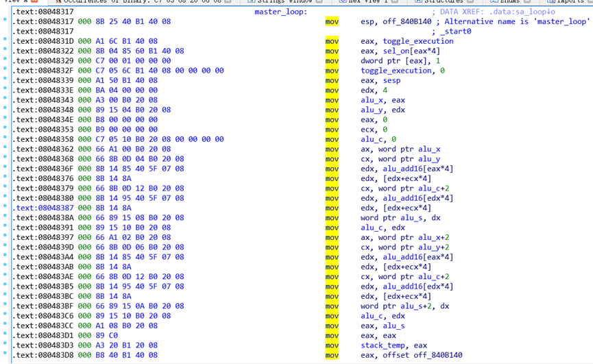Open the Occurrences of binary tab
The image size is (593, 364).
coord(143,1)
